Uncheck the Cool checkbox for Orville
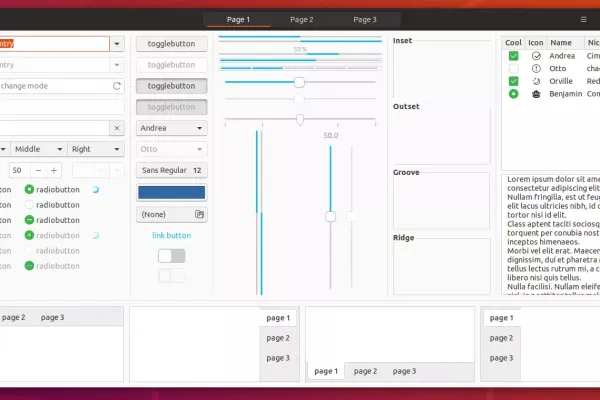The image size is (600, 400). coord(514,81)
